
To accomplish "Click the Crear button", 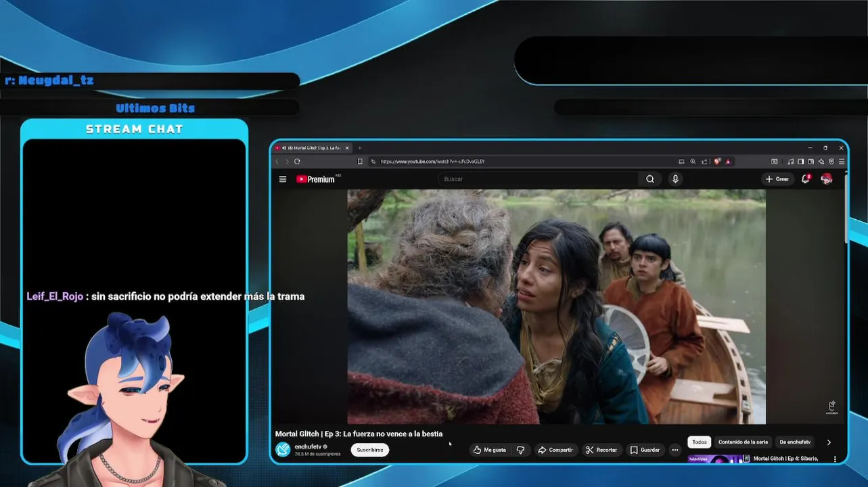I will point(777,179).
